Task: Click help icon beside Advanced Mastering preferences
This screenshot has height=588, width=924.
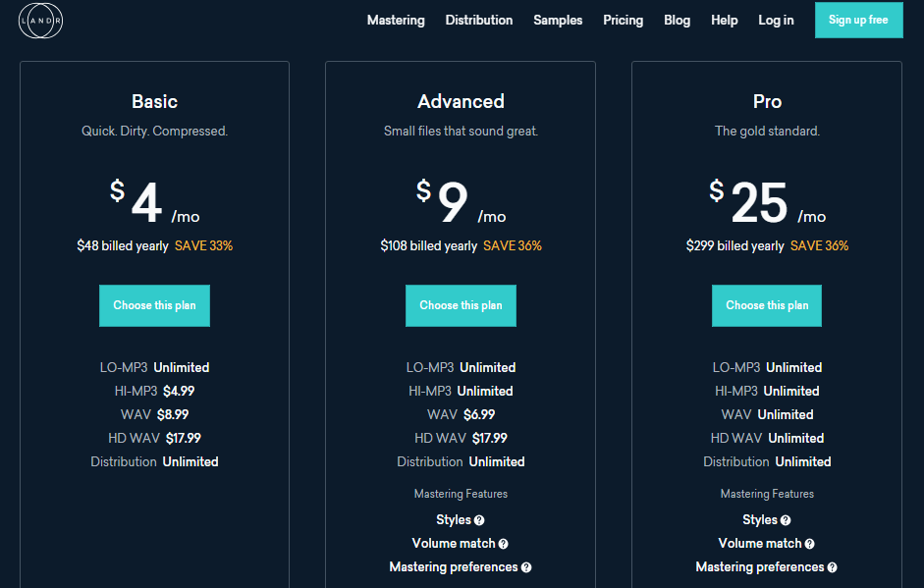Action: [526, 567]
